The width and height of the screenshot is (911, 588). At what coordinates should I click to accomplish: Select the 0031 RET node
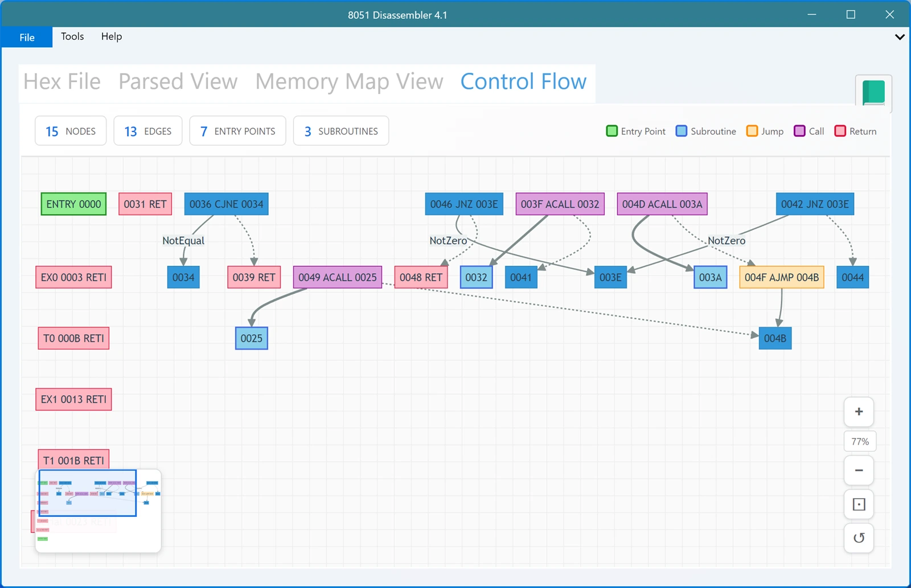click(x=145, y=204)
